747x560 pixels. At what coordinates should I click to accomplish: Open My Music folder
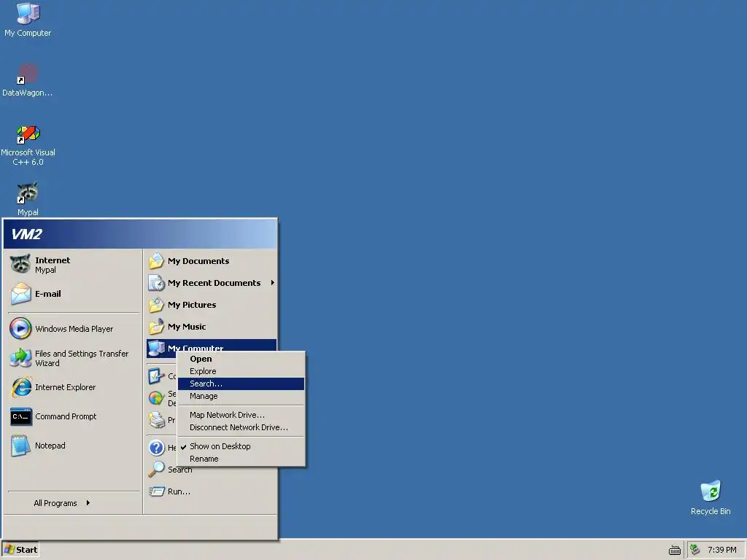point(212,327)
